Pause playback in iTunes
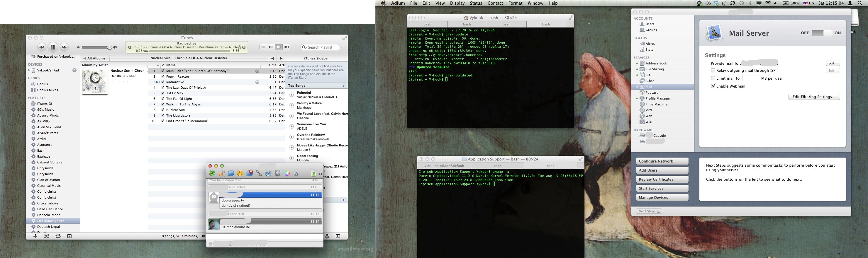Image resolution: width=868 pixels, height=258 pixels. [52, 47]
